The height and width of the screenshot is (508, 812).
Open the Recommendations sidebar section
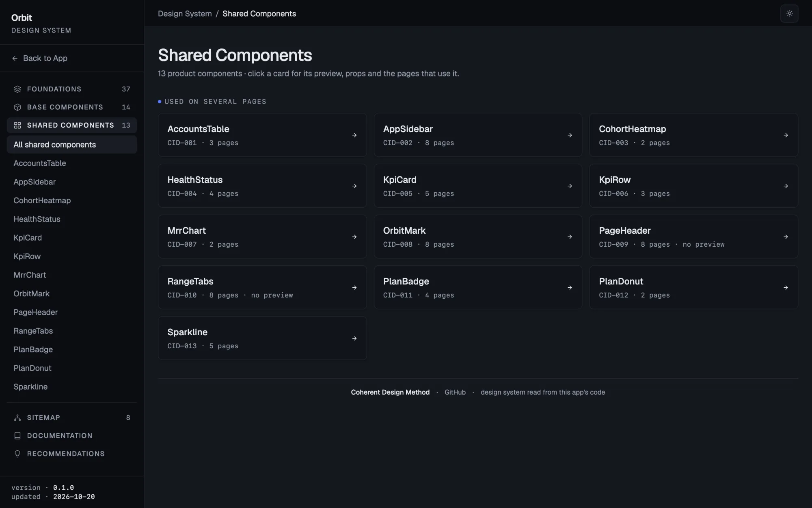(72, 454)
